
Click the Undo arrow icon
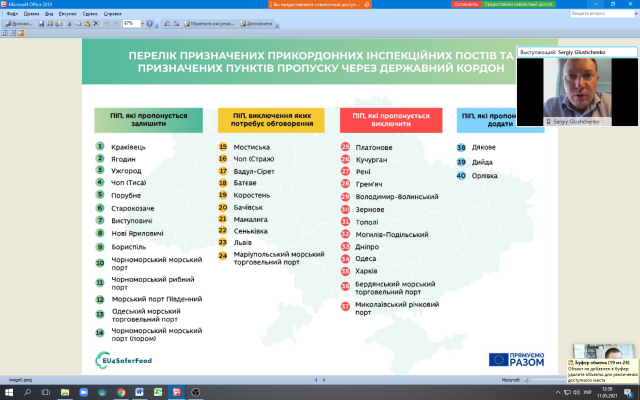[107, 24]
